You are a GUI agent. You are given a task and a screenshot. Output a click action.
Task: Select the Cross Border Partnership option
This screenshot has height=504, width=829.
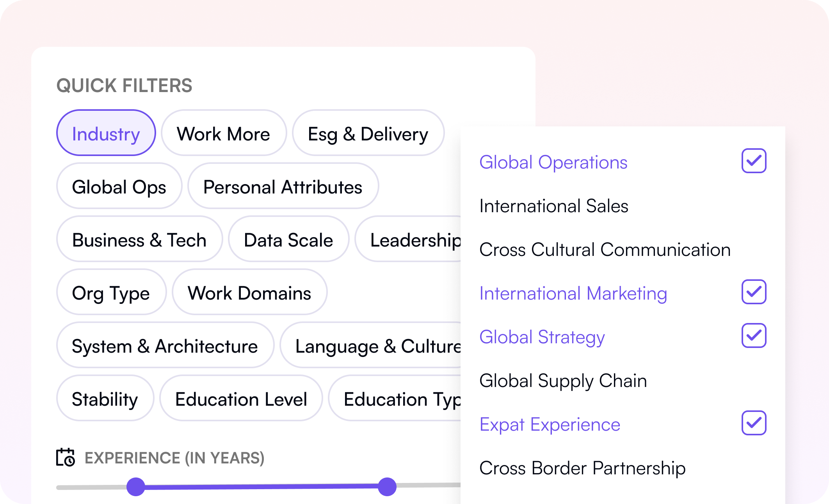(x=582, y=468)
